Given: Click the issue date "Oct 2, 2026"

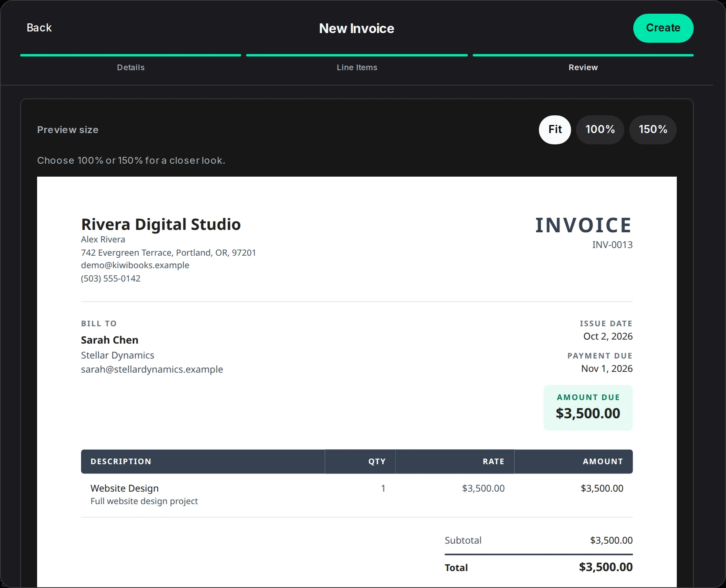Looking at the screenshot, I should pos(608,336).
